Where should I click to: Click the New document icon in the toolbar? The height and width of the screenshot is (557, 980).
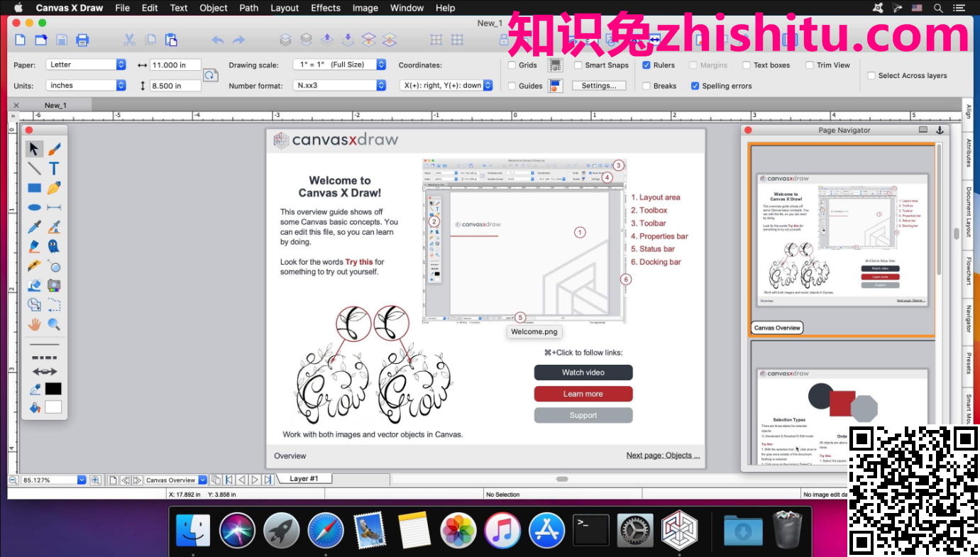click(21, 40)
